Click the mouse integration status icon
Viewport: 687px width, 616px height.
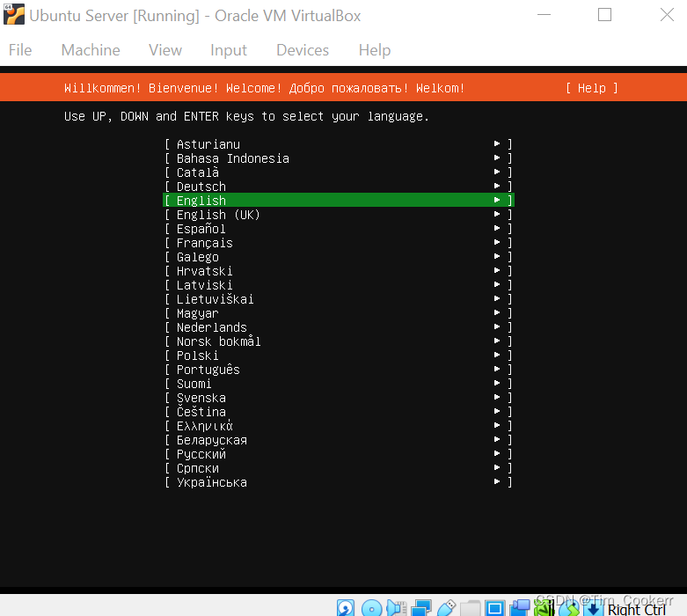click(569, 608)
